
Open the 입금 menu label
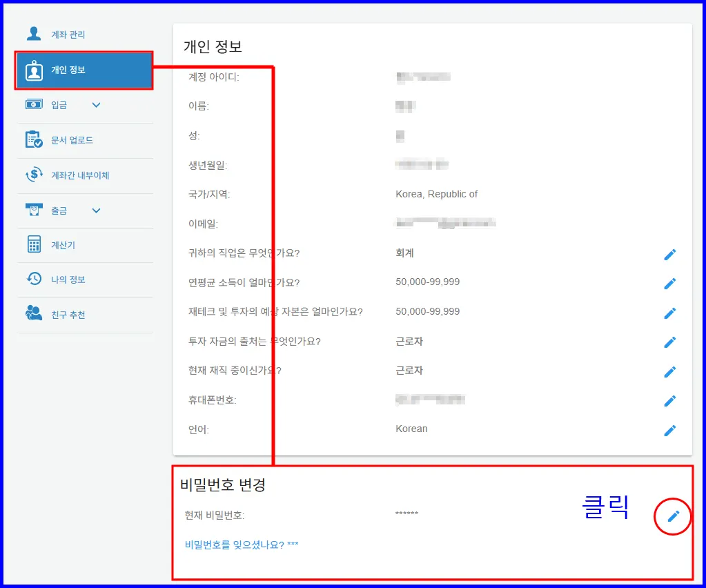point(59,105)
